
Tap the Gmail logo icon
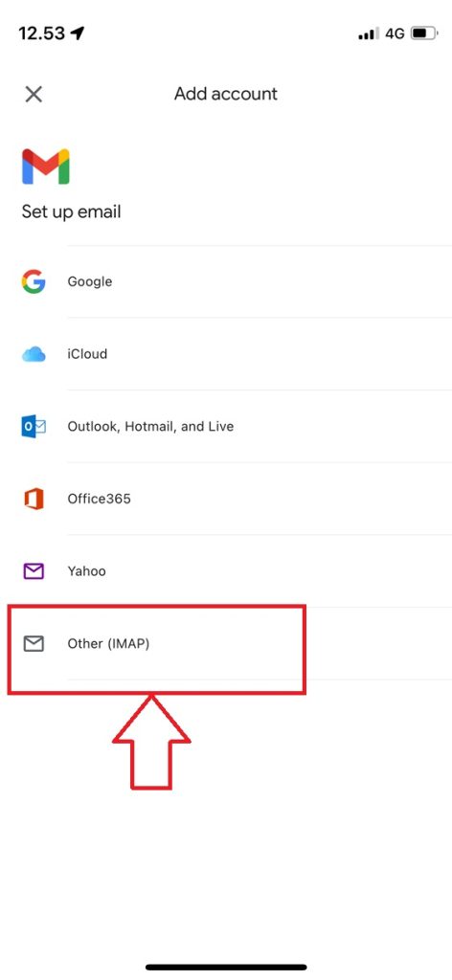(46, 167)
